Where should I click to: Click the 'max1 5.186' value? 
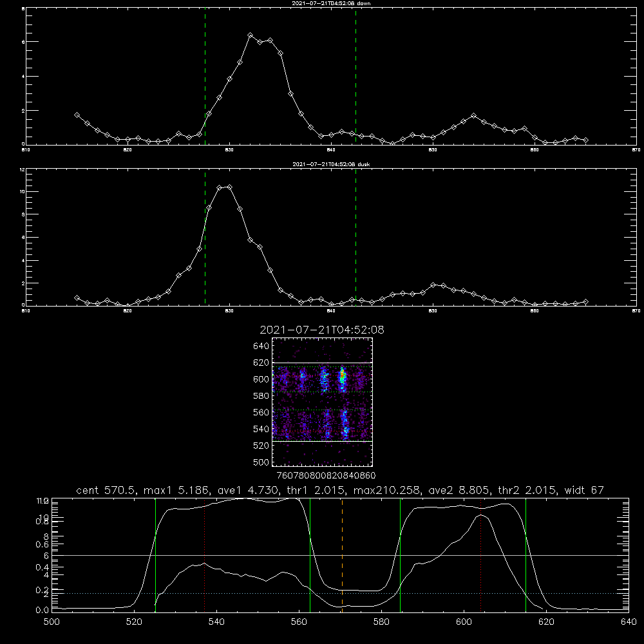tap(176, 490)
